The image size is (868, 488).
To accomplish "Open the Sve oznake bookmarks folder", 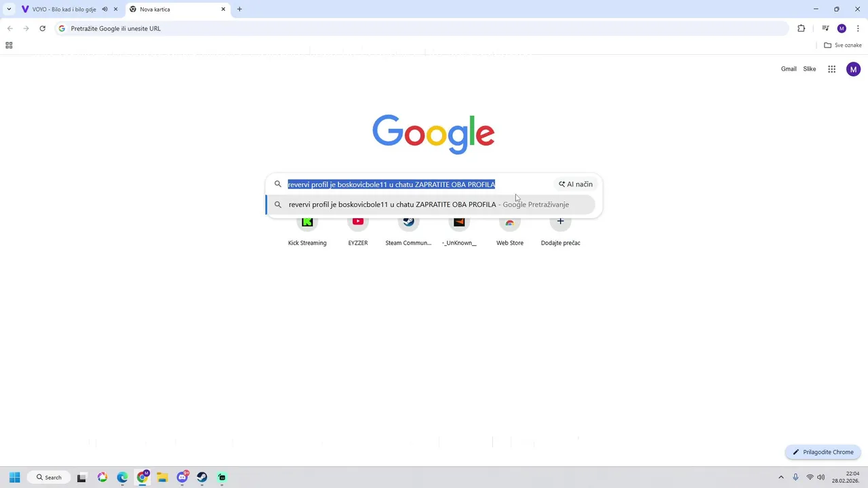I will pyautogui.click(x=843, y=45).
